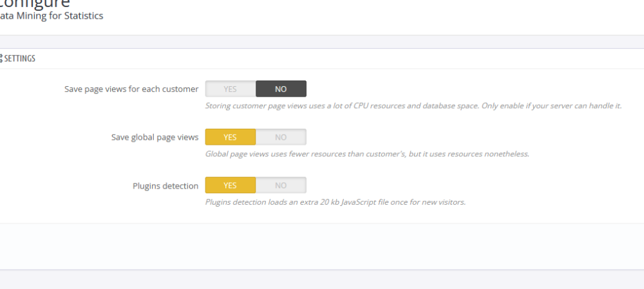Disable Save global page views with NO
The height and width of the screenshot is (289, 644).
pos(281,137)
